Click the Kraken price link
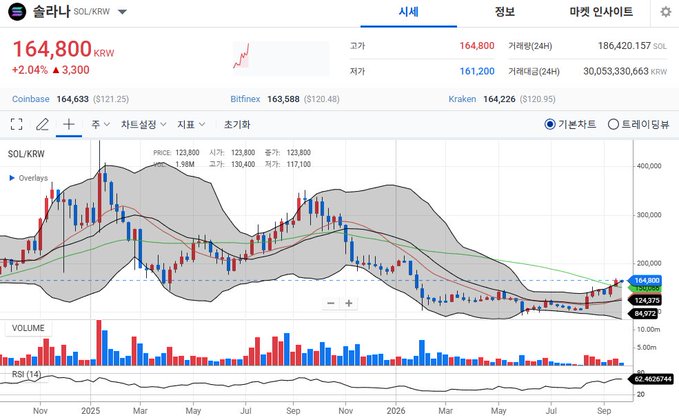The width and height of the screenshot is (679, 420). (462, 99)
